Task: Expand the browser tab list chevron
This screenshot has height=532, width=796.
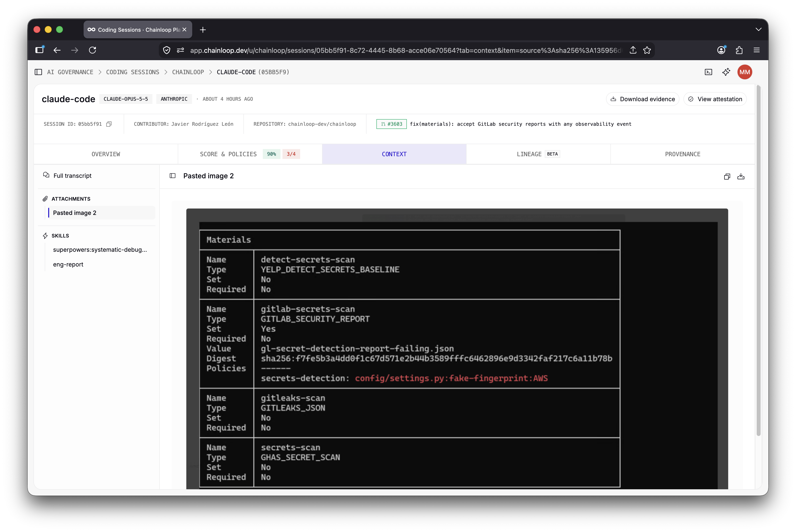Action: pos(758,29)
